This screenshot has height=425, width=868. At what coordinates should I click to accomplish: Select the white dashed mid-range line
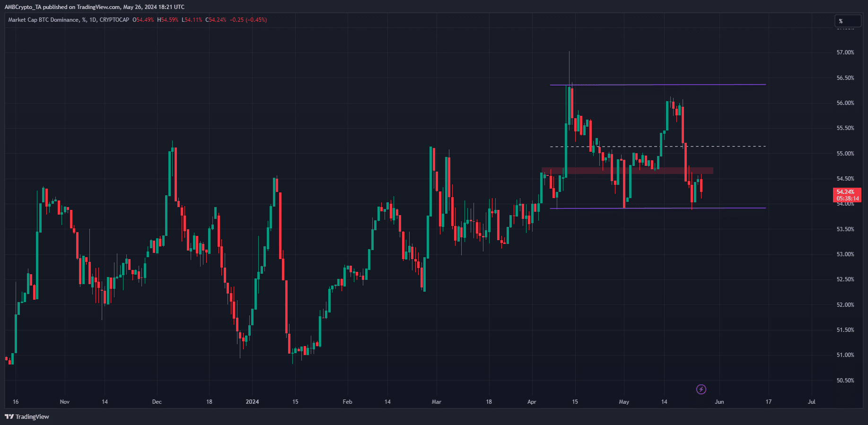tap(658, 147)
